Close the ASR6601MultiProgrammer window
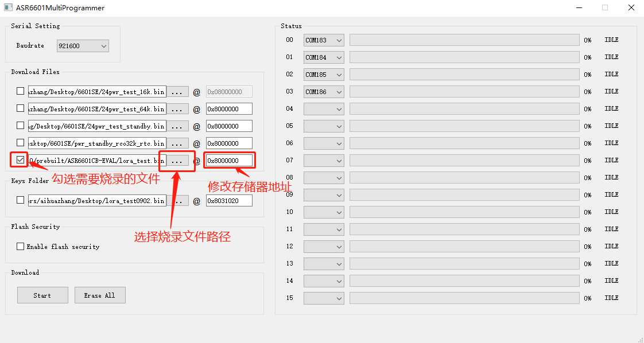The height and width of the screenshot is (343, 644). [631, 8]
